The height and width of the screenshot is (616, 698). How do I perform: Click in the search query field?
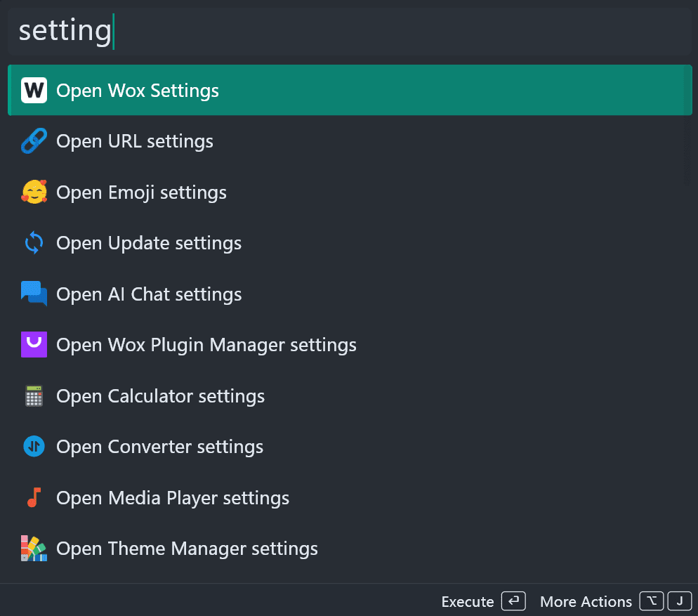pos(350,31)
